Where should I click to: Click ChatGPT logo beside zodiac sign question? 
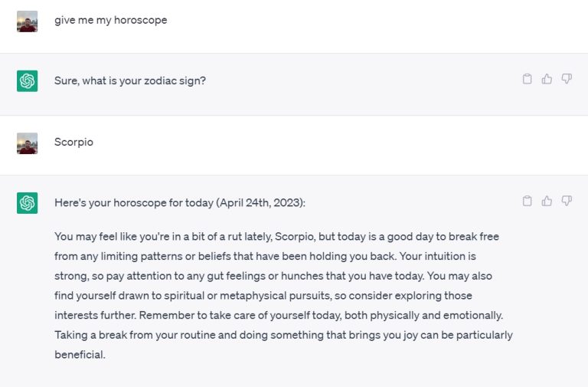pos(27,80)
